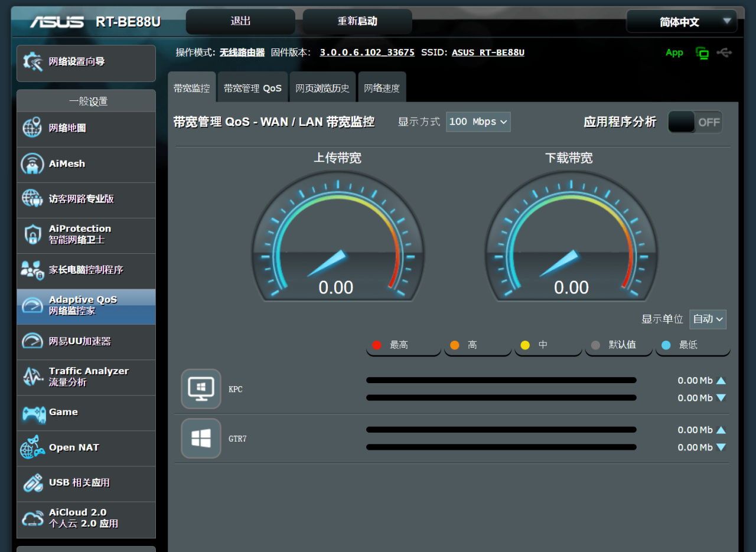
Task: Click the USB 相关应用 icon
Action: coord(32,483)
